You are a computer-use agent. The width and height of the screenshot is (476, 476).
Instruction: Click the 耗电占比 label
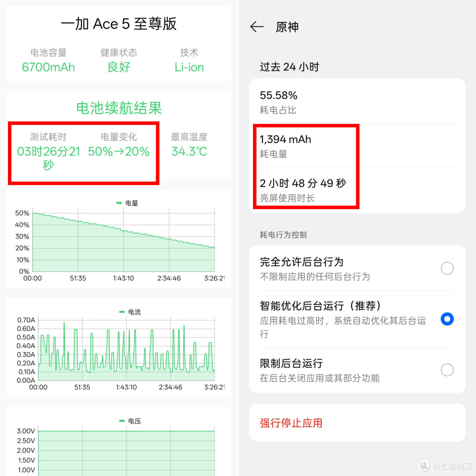278,110
